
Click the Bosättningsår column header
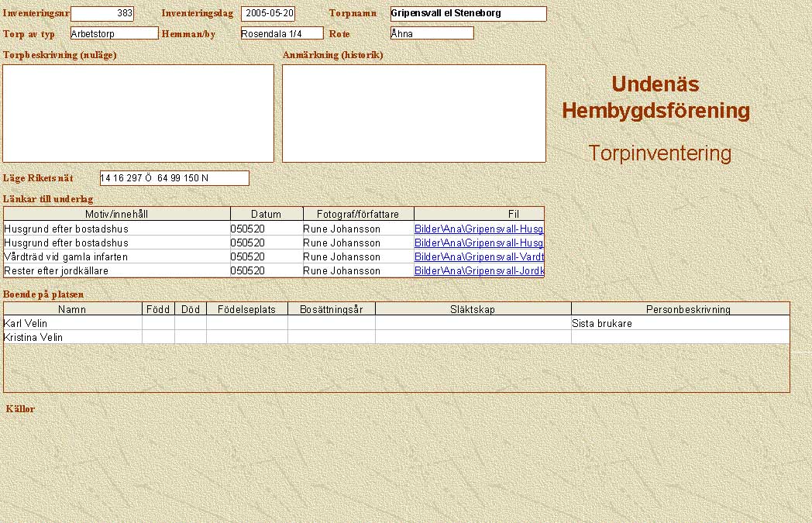(331, 309)
